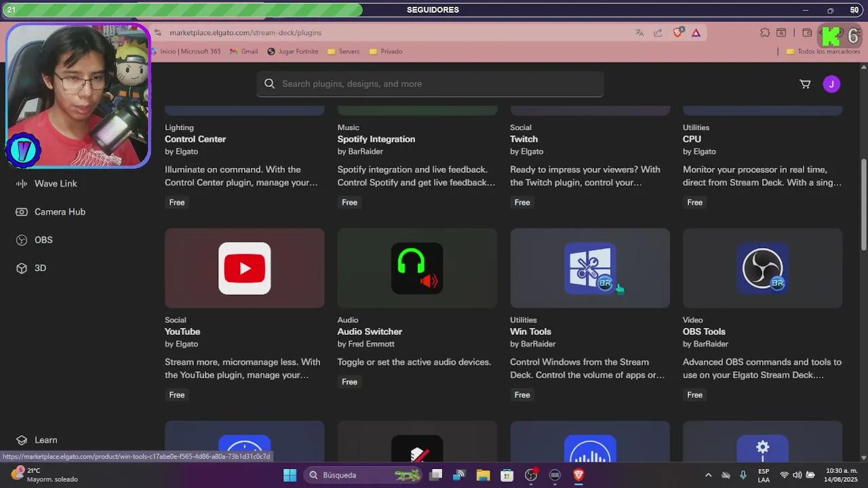Click the translate page icon in address bar

coord(639,33)
